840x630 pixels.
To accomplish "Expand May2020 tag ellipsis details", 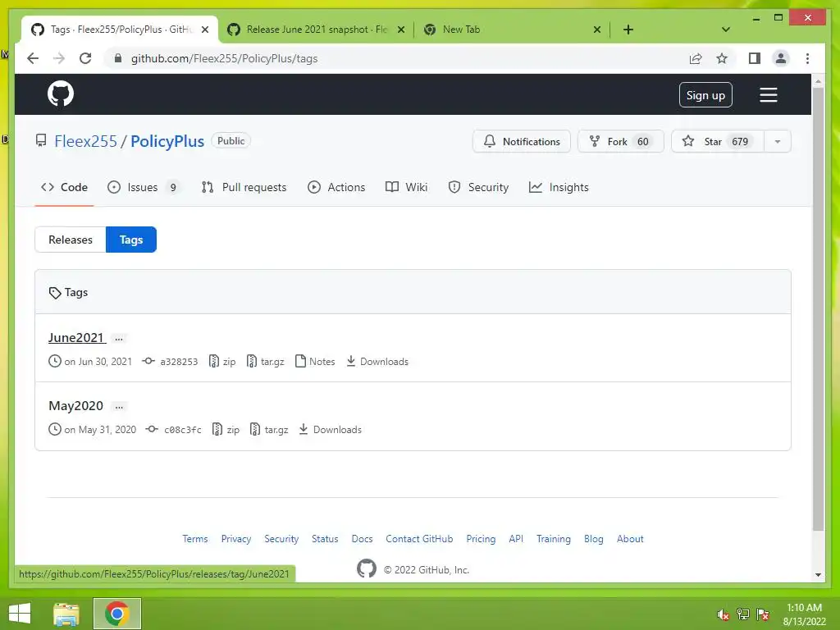I will (119, 407).
